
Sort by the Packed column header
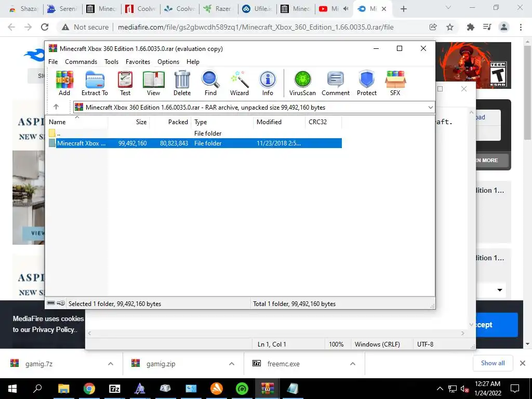pos(170,122)
